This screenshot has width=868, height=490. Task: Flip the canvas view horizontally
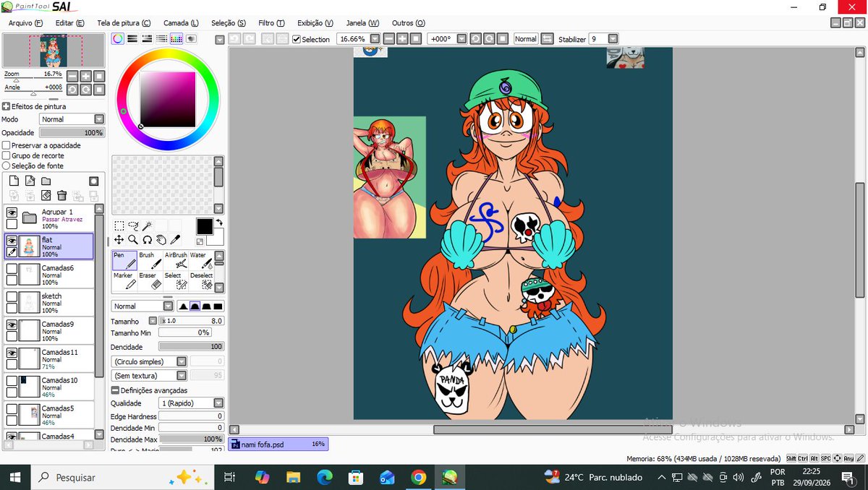547,39
